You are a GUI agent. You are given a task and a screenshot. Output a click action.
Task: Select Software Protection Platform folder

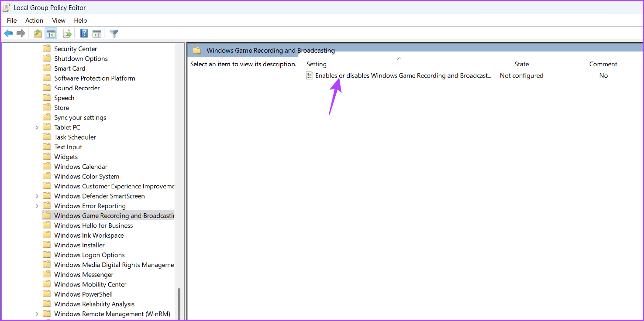[94, 78]
